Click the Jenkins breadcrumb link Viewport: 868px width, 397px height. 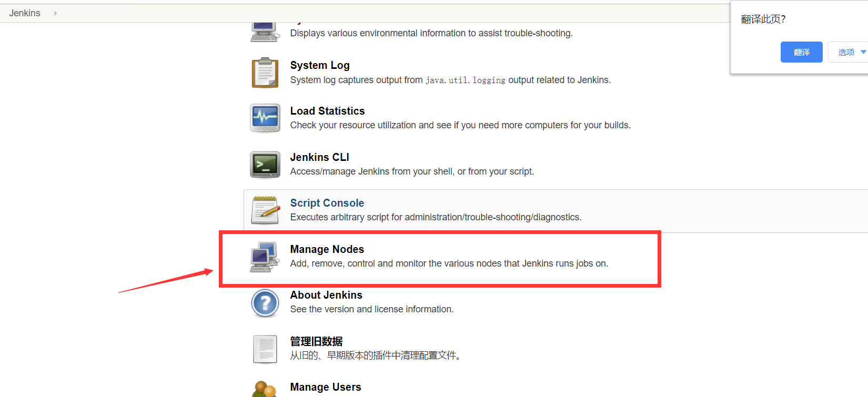coord(25,13)
